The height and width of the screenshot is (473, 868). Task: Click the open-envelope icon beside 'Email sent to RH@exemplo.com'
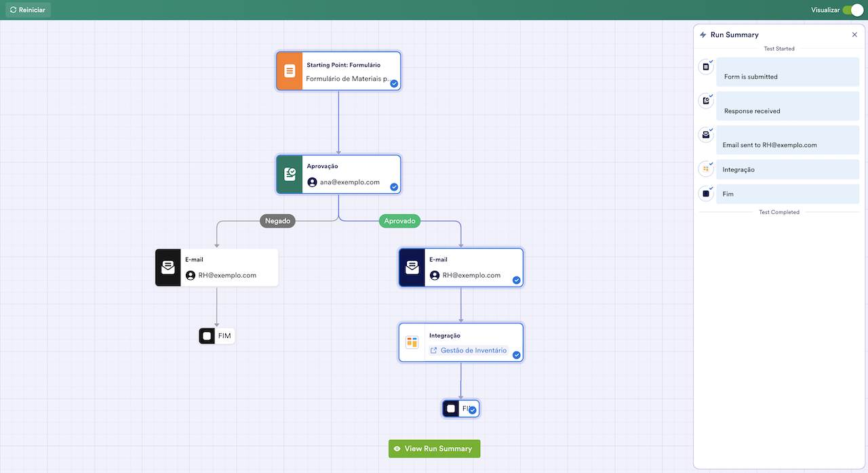[x=705, y=135]
